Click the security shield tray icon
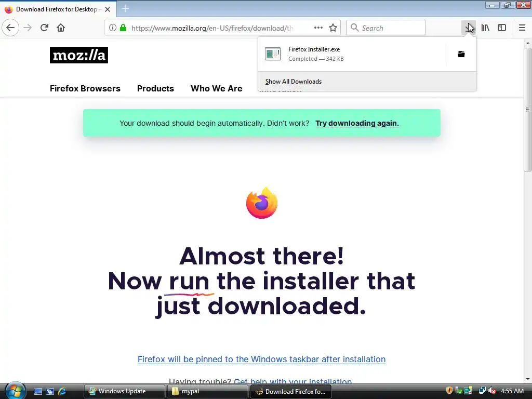 (x=449, y=391)
